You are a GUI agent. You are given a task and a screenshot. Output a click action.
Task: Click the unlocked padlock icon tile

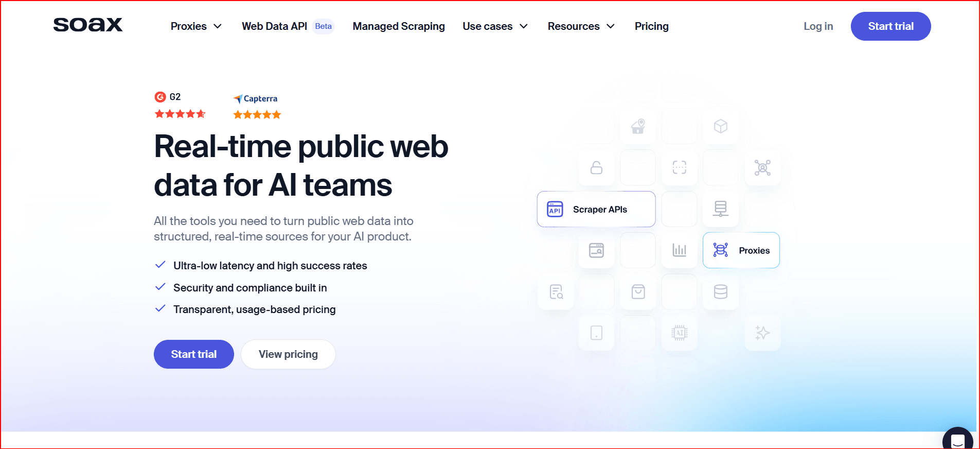[596, 168]
